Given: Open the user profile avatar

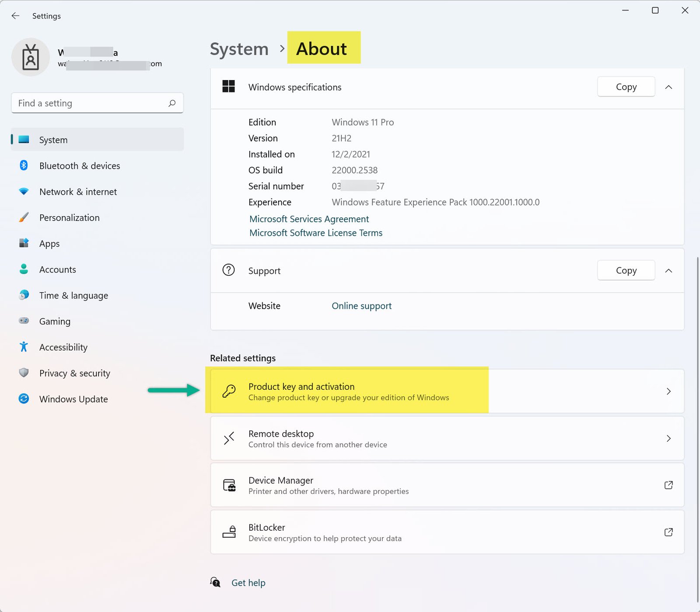Looking at the screenshot, I should tap(31, 57).
